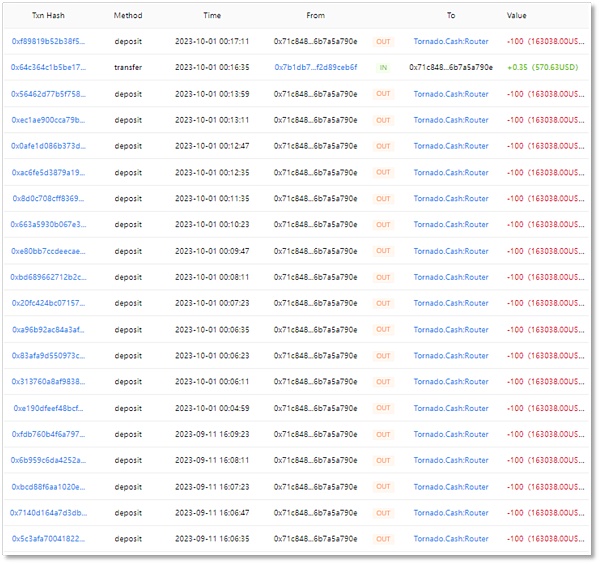The width and height of the screenshot is (600, 564).
Task: Open transaction hash 0x64c364c1b5be17...
Action: [48, 67]
